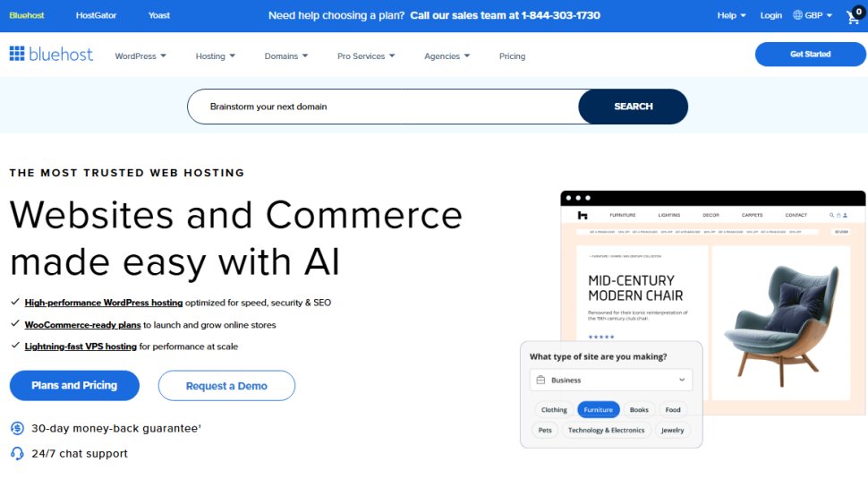The height and width of the screenshot is (488, 868).
Task: Click FURNITURE in the mockup site nav
Action: coord(623,215)
